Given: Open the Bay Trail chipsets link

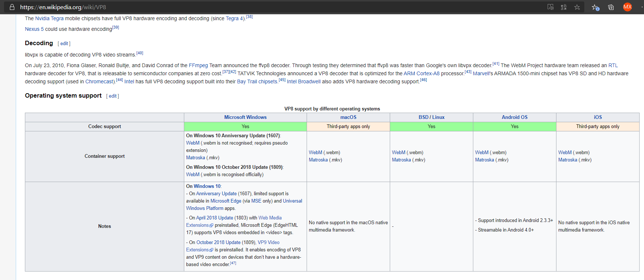Looking at the screenshot, I should point(257,81).
